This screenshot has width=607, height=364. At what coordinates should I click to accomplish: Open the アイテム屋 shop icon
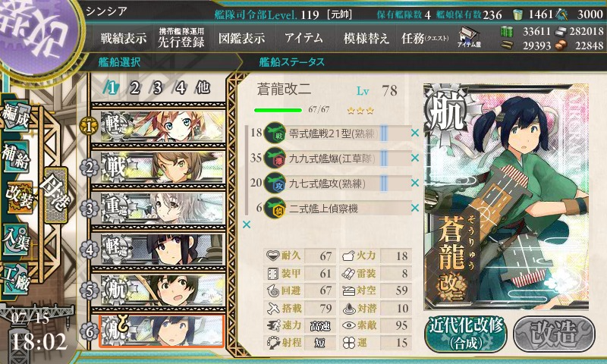point(469,37)
